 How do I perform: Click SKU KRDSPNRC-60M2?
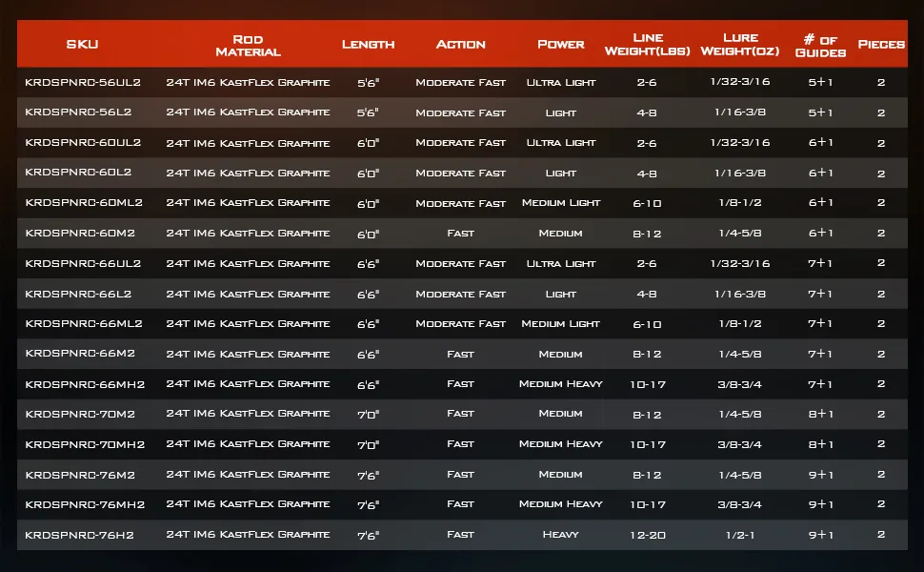pyautogui.click(x=80, y=233)
